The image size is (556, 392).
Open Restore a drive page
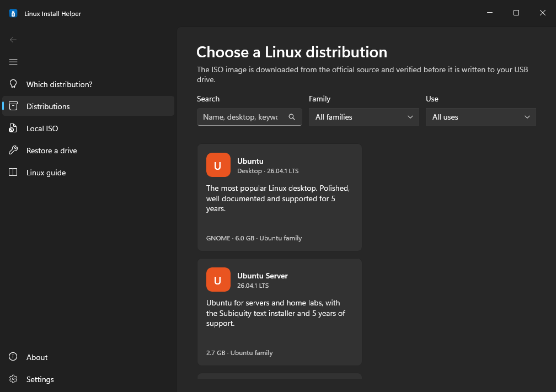point(88,151)
